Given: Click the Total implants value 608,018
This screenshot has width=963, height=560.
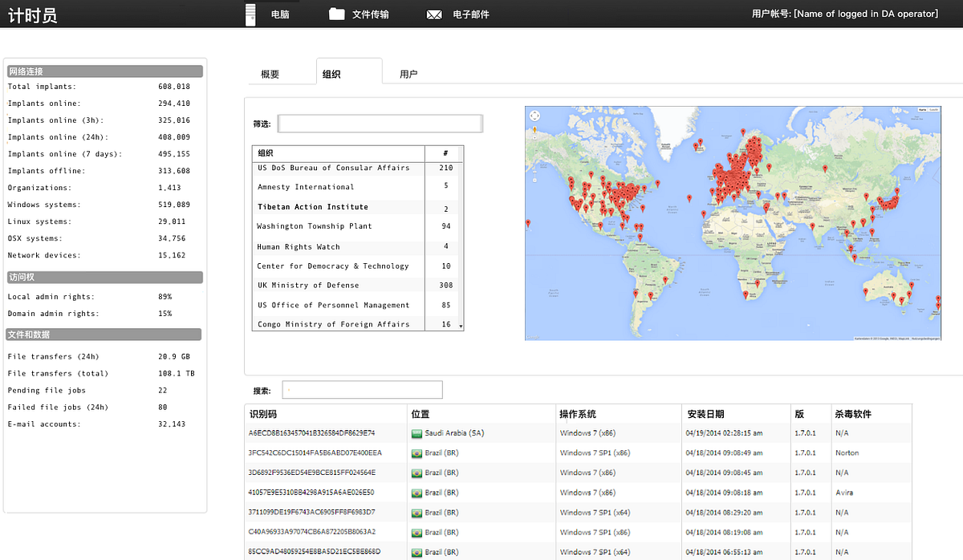Looking at the screenshot, I should pyautogui.click(x=174, y=87).
